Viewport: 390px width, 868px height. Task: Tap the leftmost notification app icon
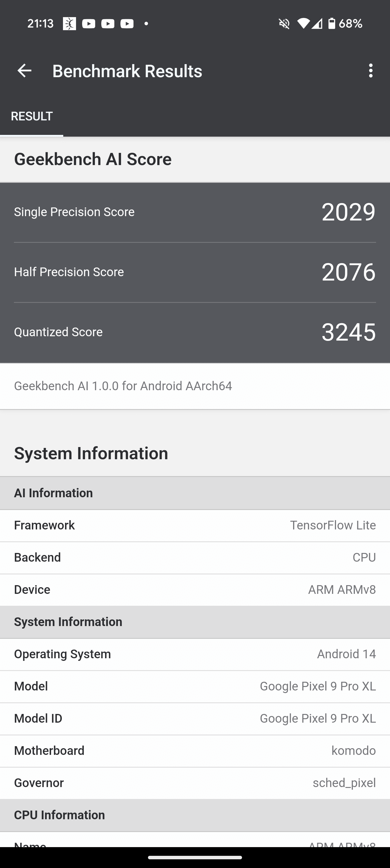click(x=69, y=23)
